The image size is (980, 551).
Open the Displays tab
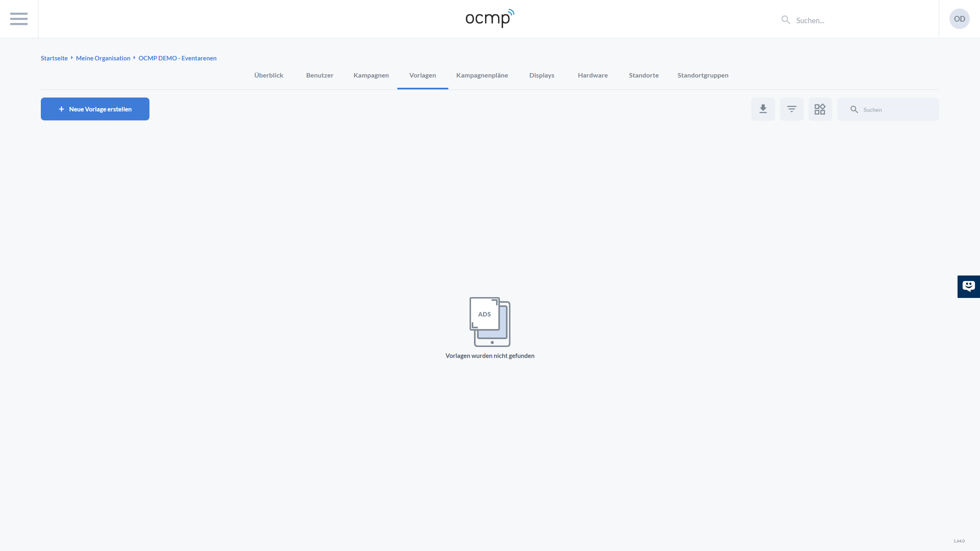point(541,75)
